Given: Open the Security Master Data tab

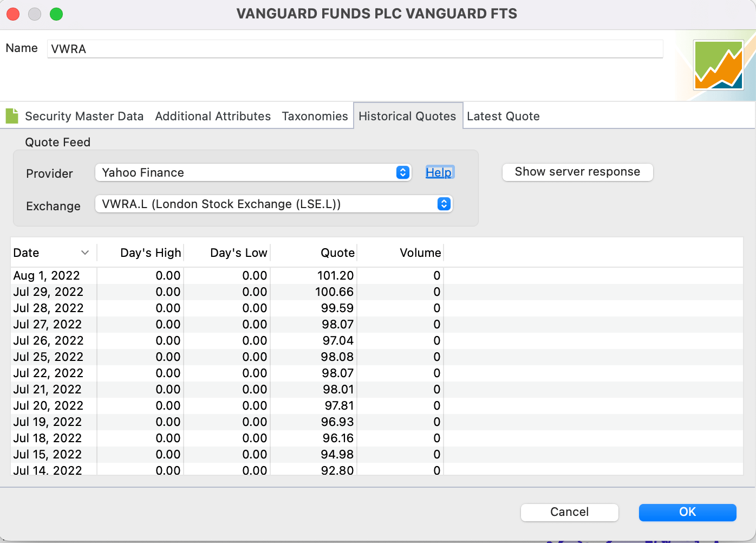Looking at the screenshot, I should tap(84, 116).
